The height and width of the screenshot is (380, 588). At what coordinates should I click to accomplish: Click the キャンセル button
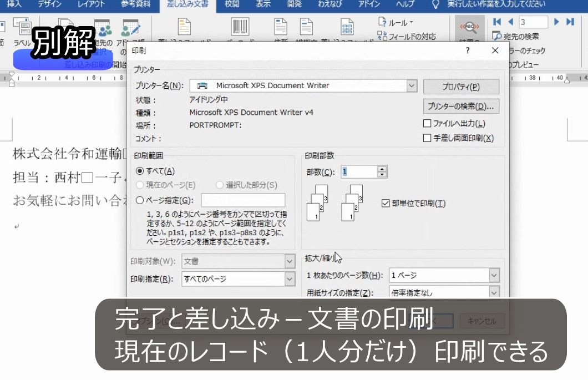point(482,321)
